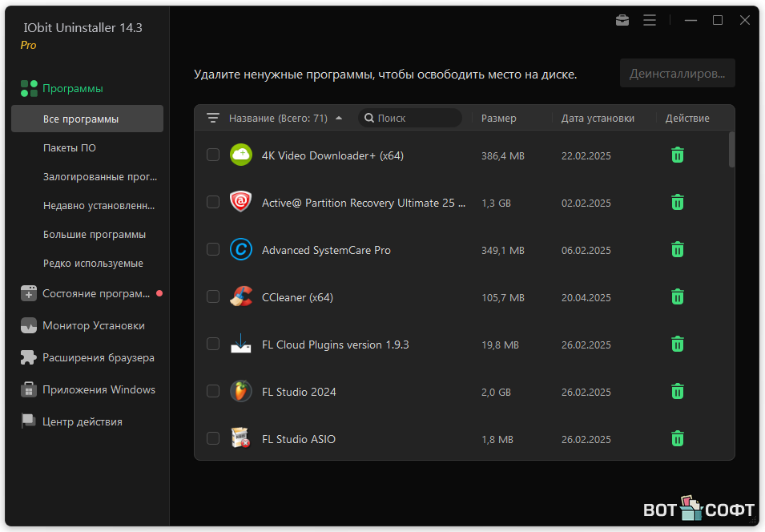Delete 4K Video Downloader+ via trash icon

point(677,155)
